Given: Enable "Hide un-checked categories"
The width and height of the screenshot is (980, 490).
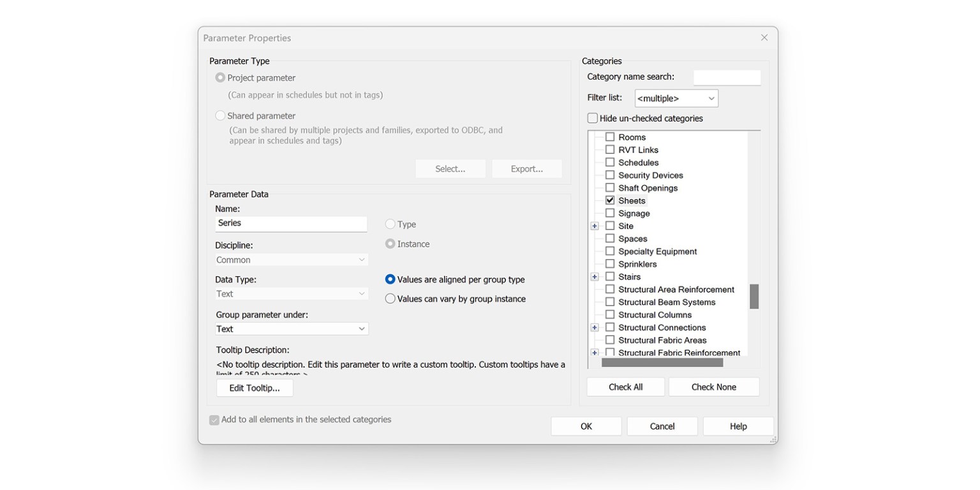Looking at the screenshot, I should 591,118.
